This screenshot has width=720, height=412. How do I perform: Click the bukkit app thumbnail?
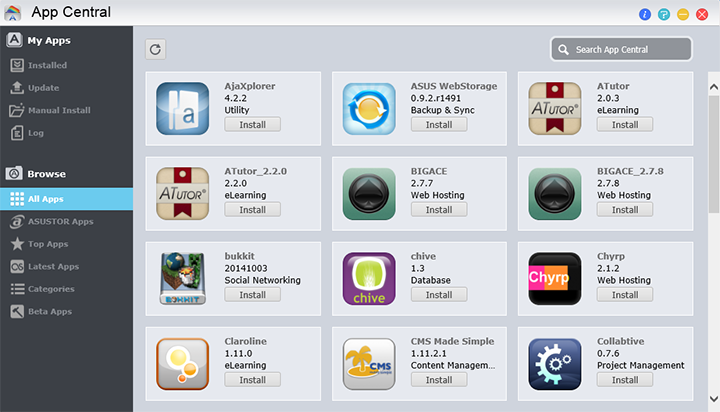182,278
